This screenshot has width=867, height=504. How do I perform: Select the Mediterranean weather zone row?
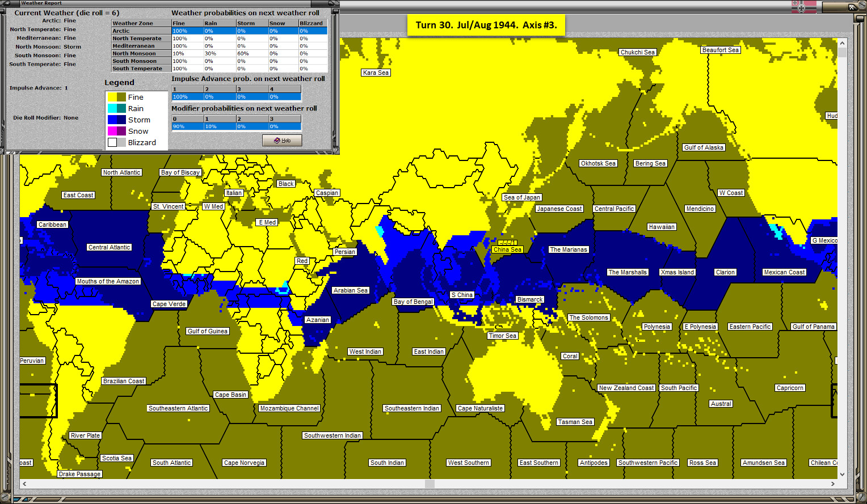[220, 45]
